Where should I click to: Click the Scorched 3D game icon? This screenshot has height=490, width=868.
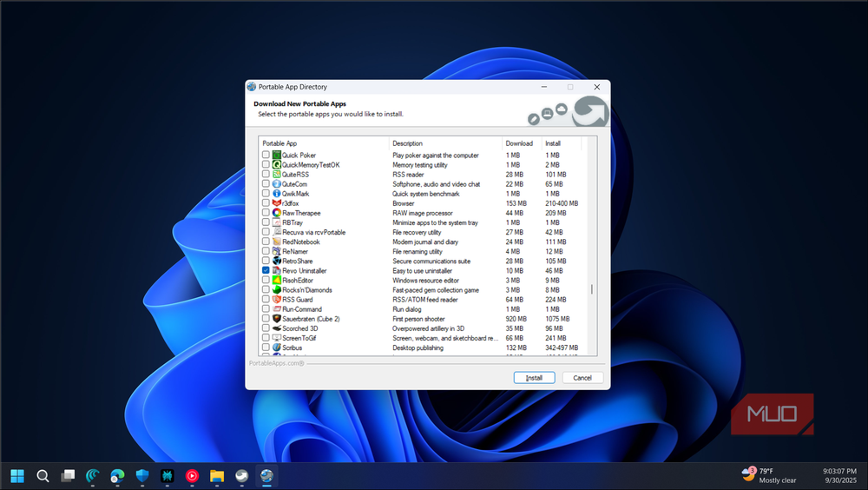click(x=276, y=328)
